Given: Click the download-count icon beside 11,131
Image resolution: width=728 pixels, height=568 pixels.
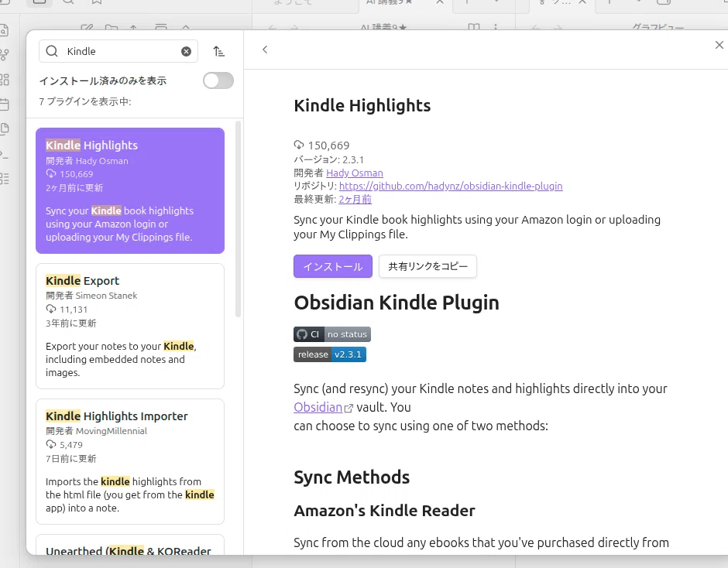Looking at the screenshot, I should [x=51, y=309].
